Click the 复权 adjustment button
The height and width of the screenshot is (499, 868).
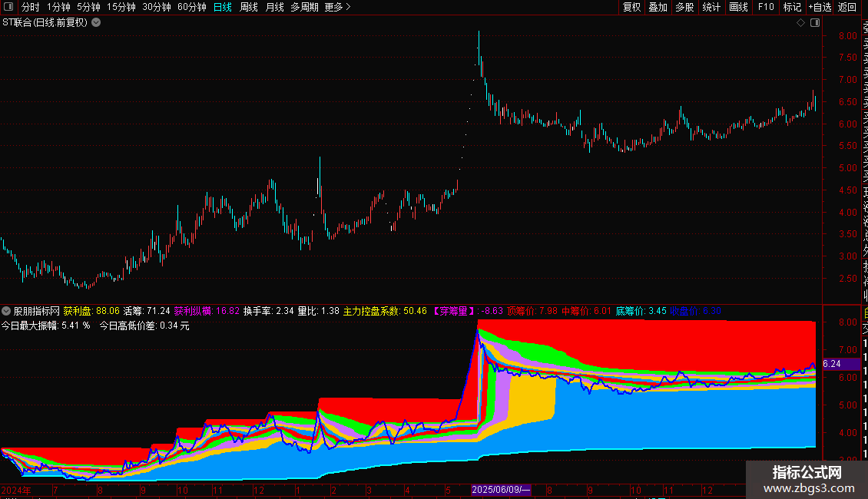(631, 7)
